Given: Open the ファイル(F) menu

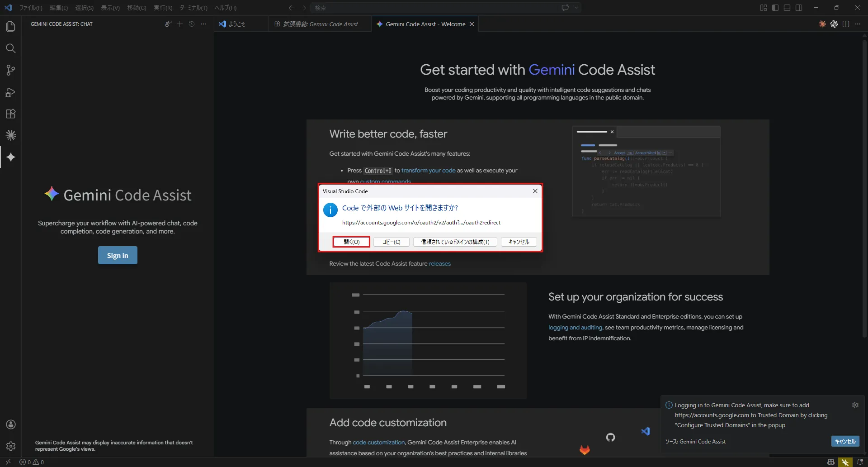Looking at the screenshot, I should pos(31,8).
